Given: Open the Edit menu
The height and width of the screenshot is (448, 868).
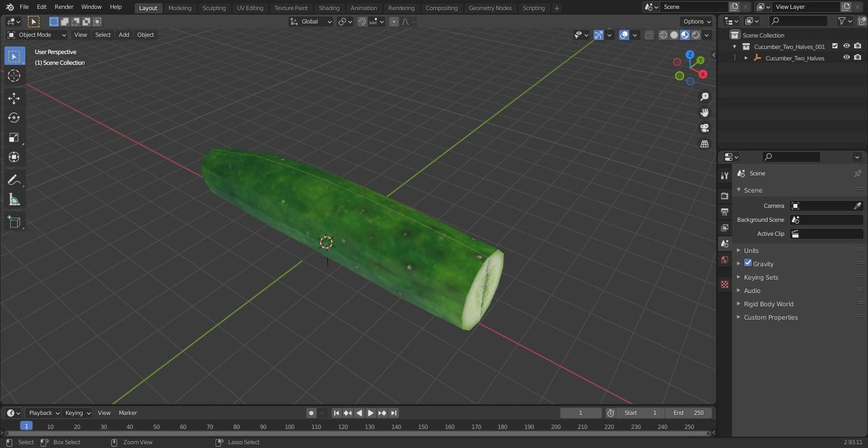Looking at the screenshot, I should [x=41, y=7].
